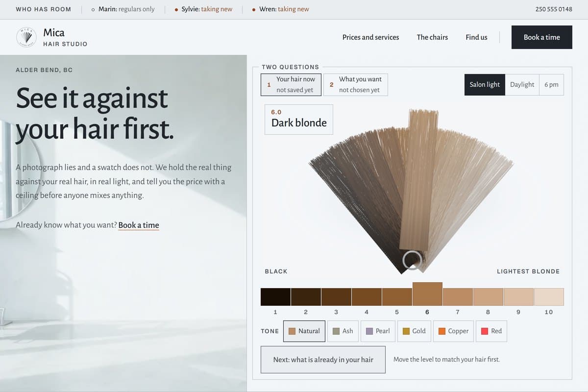588x392 pixels.
Task: Click Next: what is already in your hair
Action: pos(323,360)
